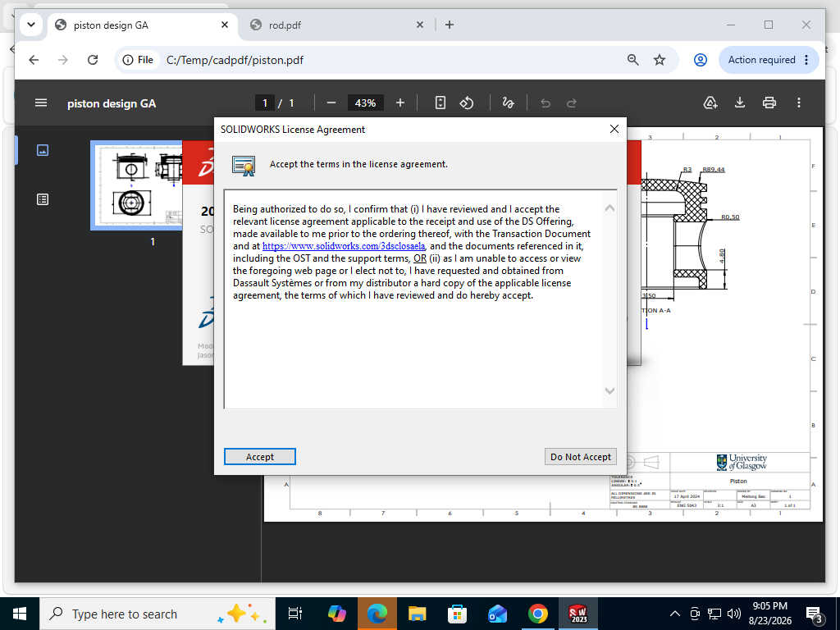The image size is (840, 630).
Task: Show thumbnails panel in PDF sidebar
Action: pos(43,150)
